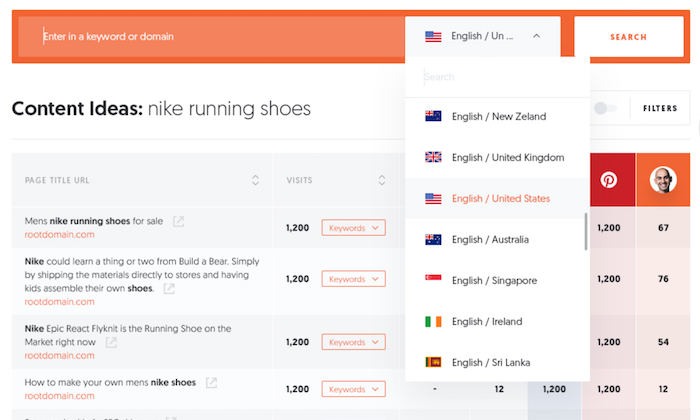Expand Keywords dropdown for Mens nike running shoes
This screenshot has height=420, width=700.
[x=354, y=228]
